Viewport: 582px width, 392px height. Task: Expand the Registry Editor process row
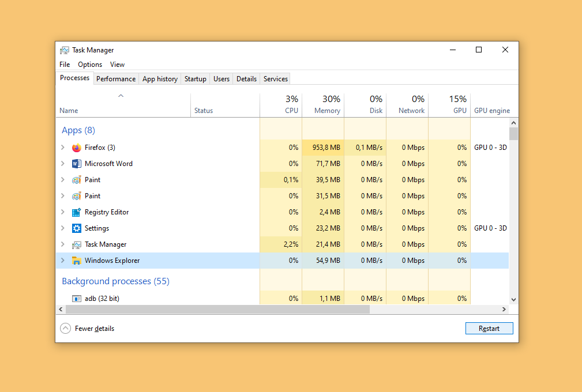click(63, 212)
